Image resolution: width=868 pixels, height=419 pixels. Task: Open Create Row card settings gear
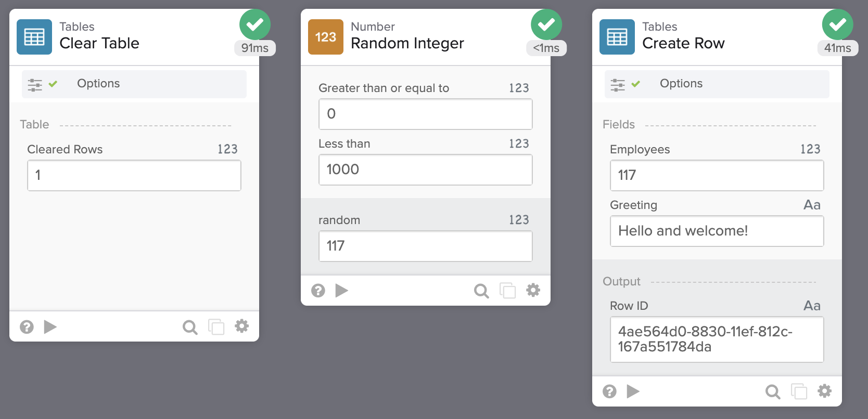824,391
